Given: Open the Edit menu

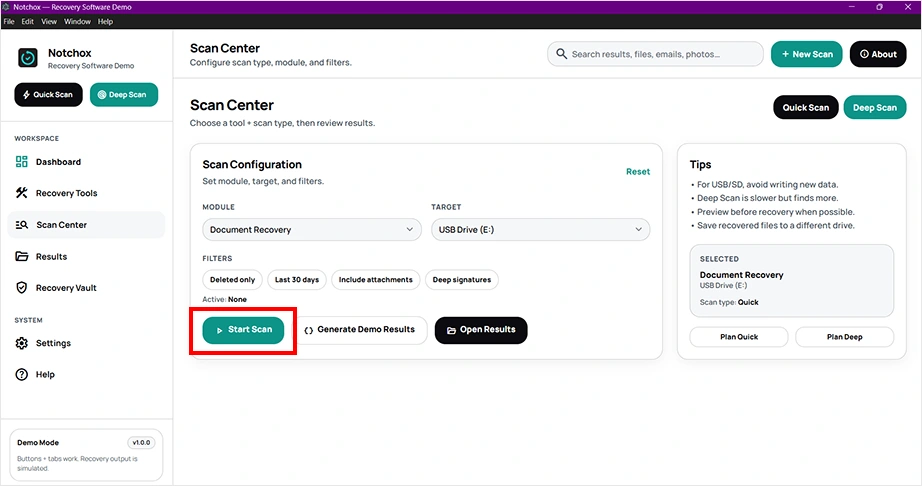Looking at the screenshot, I should (x=28, y=22).
